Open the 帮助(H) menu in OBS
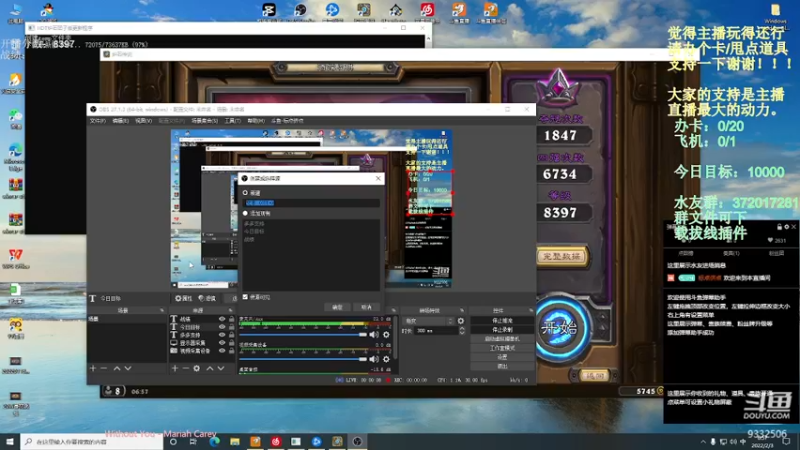The image size is (800, 450). click(256, 121)
